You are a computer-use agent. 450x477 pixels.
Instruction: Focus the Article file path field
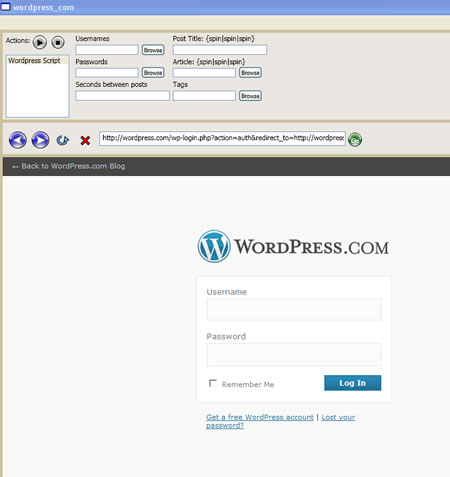click(x=204, y=73)
